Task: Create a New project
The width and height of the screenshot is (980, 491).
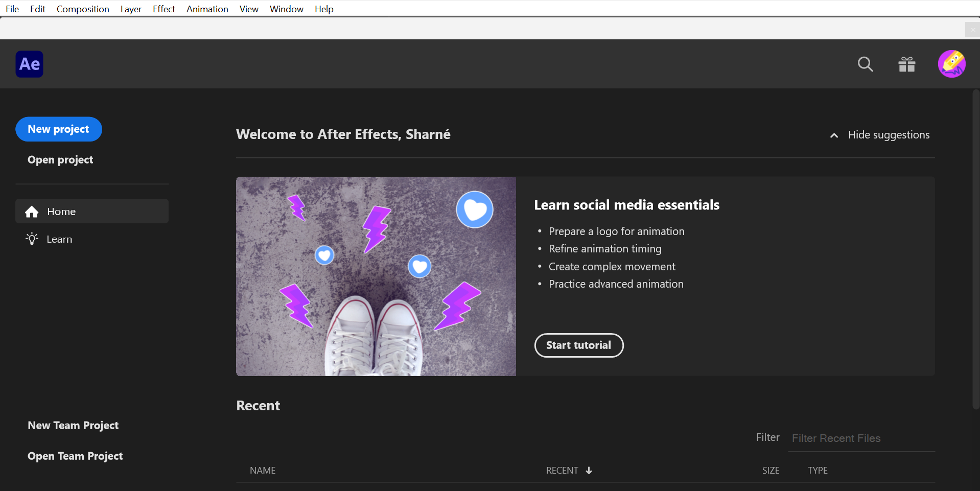Action: (x=59, y=129)
